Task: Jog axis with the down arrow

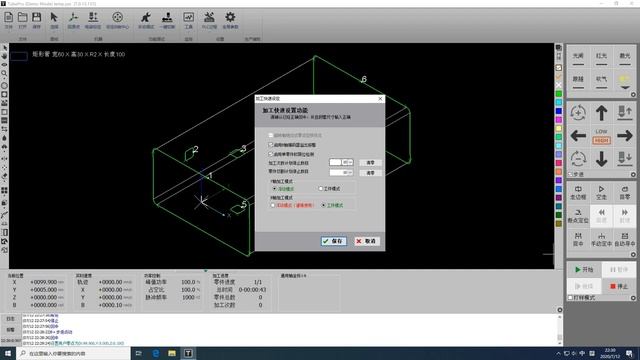Action: pos(601,158)
